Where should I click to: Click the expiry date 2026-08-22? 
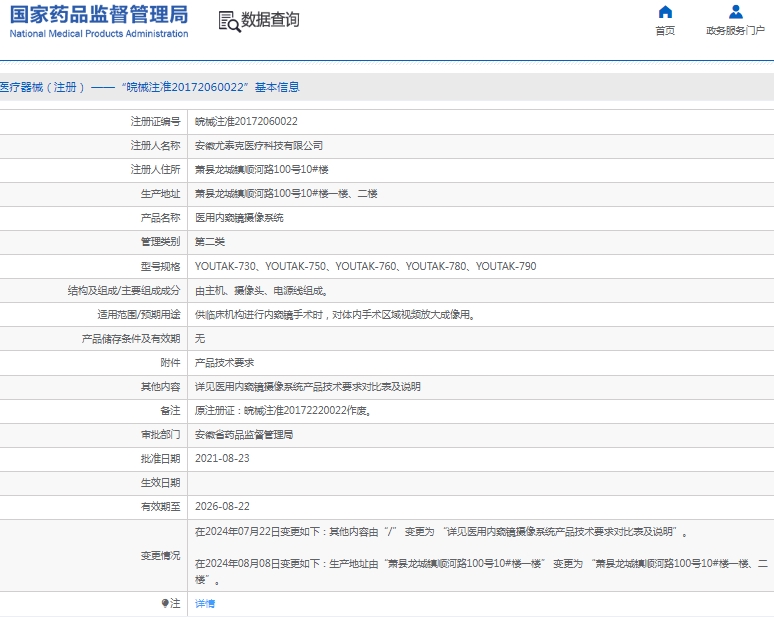(222, 507)
